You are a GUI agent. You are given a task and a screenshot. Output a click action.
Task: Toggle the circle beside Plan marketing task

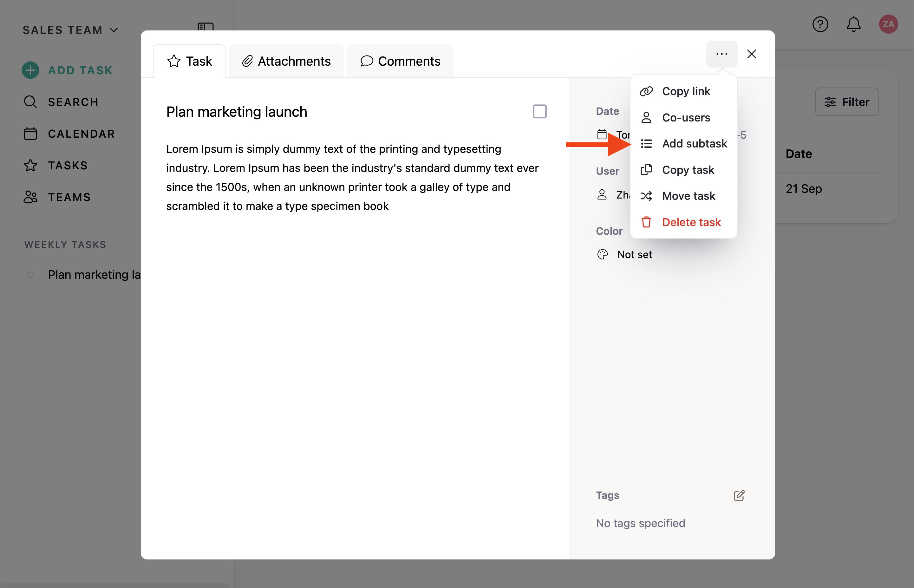coord(30,275)
